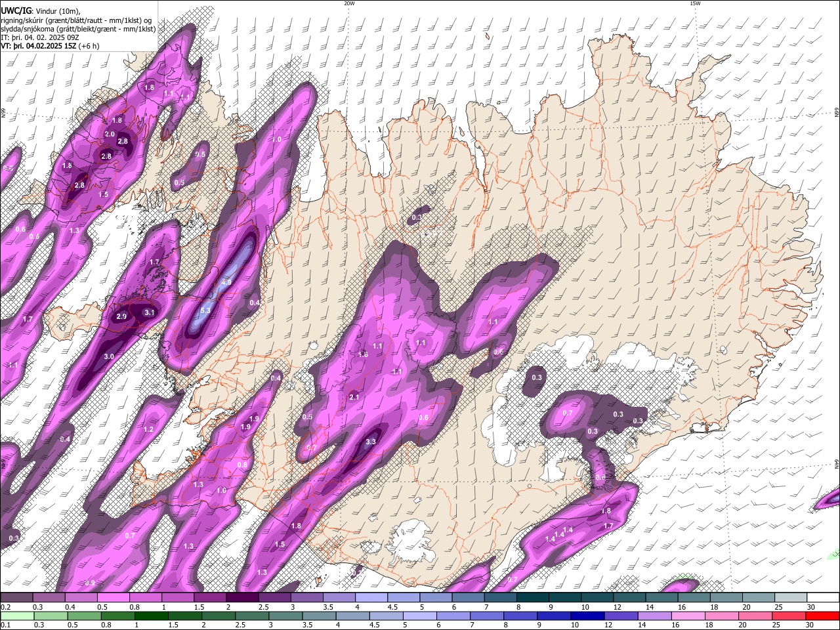Pick the upper scale swatch between 20 and 25
The image size is (840, 630).
759,598
